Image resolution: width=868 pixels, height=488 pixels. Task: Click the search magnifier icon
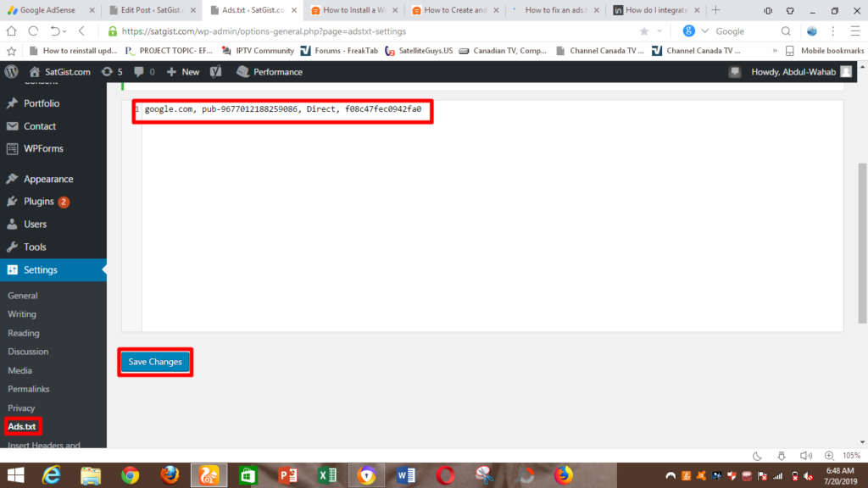pos(786,31)
